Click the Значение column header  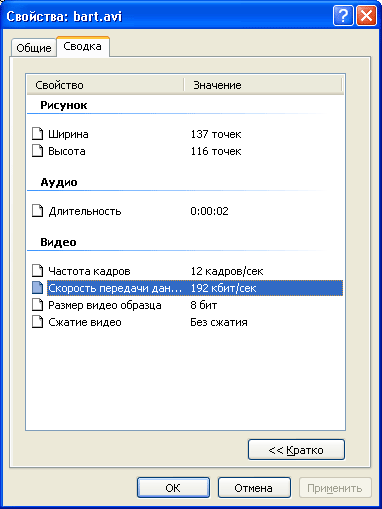click(x=263, y=85)
